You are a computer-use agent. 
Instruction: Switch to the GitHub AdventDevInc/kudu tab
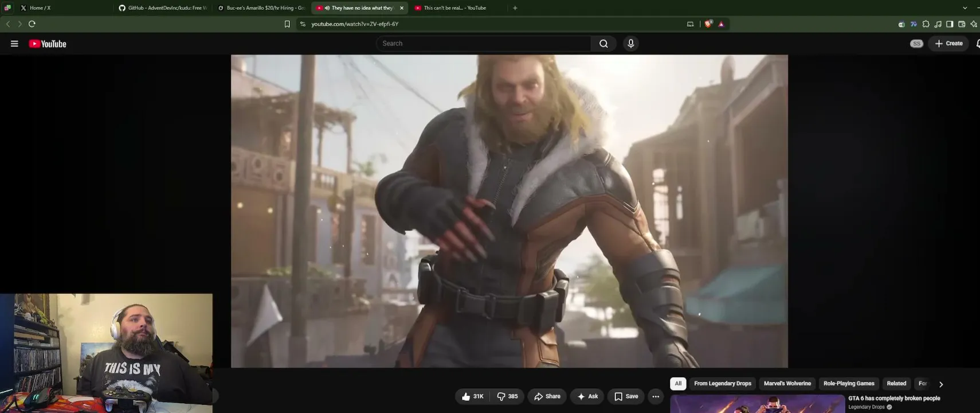[x=163, y=8]
